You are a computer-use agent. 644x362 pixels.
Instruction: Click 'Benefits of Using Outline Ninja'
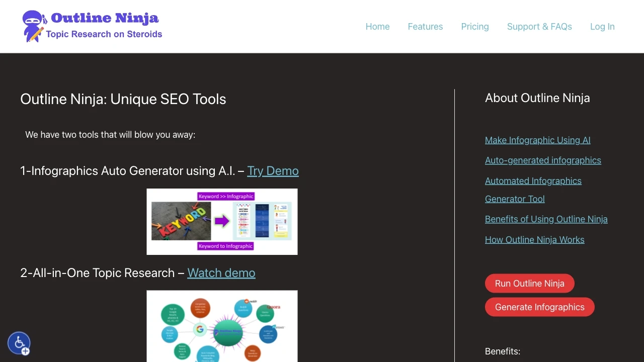(546, 219)
